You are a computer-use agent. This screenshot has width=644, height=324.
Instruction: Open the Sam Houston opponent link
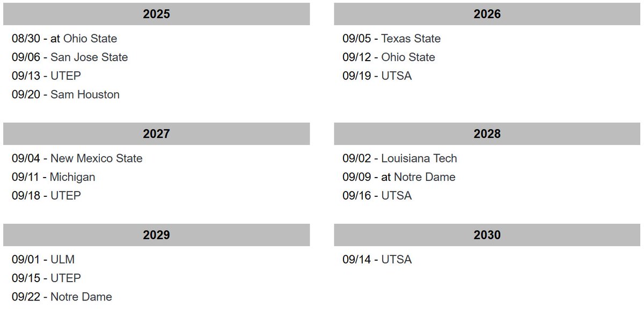[85, 95]
